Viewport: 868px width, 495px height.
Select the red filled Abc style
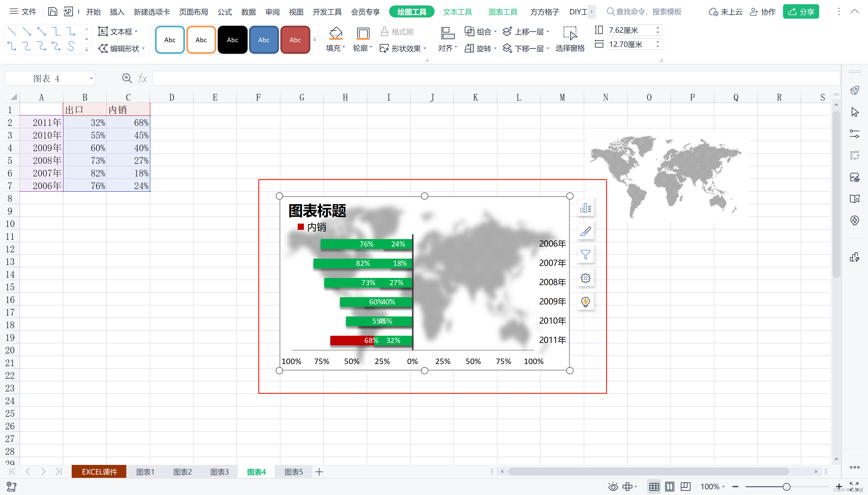(x=295, y=40)
